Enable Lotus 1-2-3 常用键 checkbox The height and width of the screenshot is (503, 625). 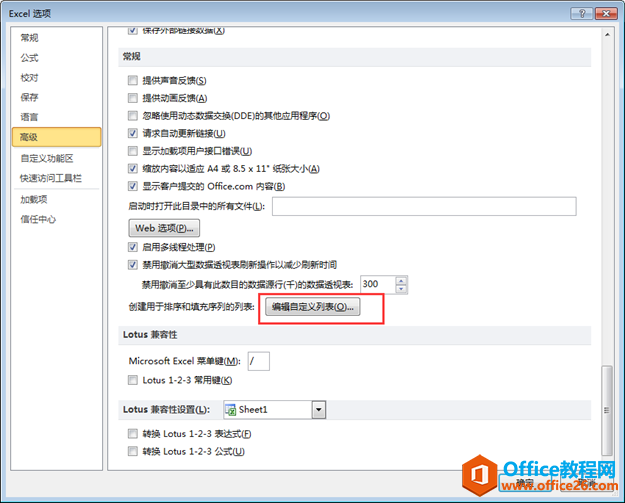(133, 380)
